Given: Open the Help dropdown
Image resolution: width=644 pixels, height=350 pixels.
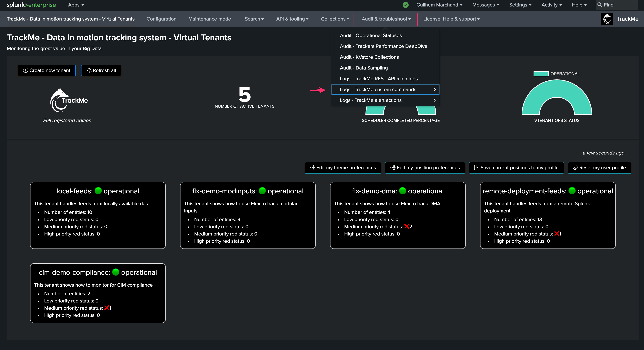Looking at the screenshot, I should 579,5.
